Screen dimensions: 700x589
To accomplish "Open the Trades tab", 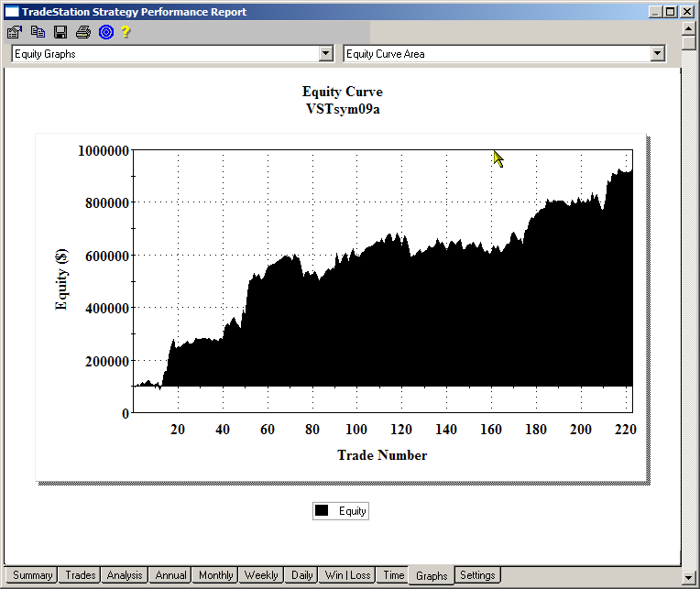I will point(81,575).
